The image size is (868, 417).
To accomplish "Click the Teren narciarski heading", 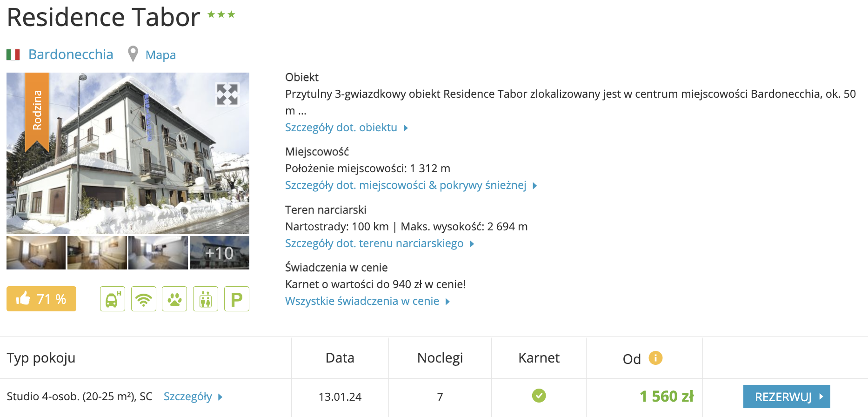I will coord(326,210).
